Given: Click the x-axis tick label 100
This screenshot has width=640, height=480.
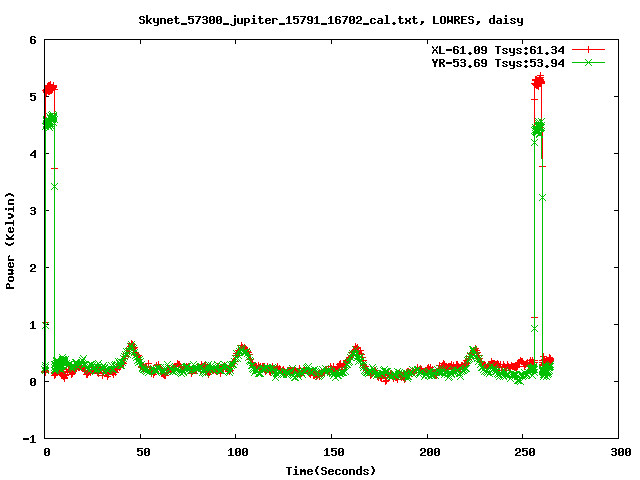Looking at the screenshot, I should click(238, 452).
